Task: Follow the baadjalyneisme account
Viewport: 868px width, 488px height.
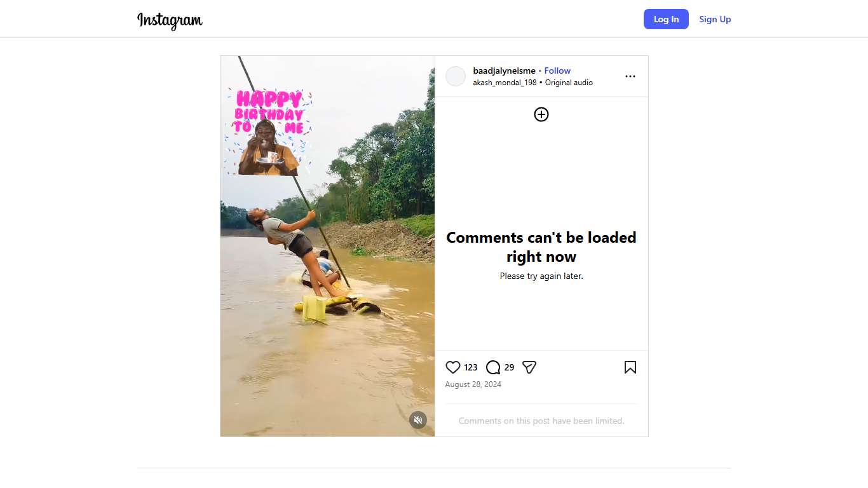Action: 557,71
